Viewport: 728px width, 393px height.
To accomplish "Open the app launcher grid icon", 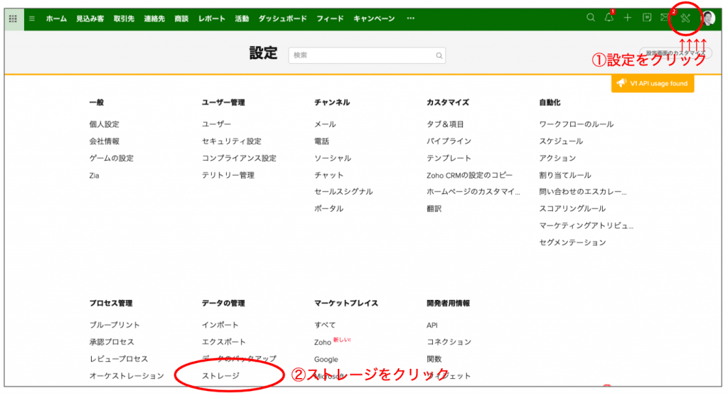I will pos(13,19).
